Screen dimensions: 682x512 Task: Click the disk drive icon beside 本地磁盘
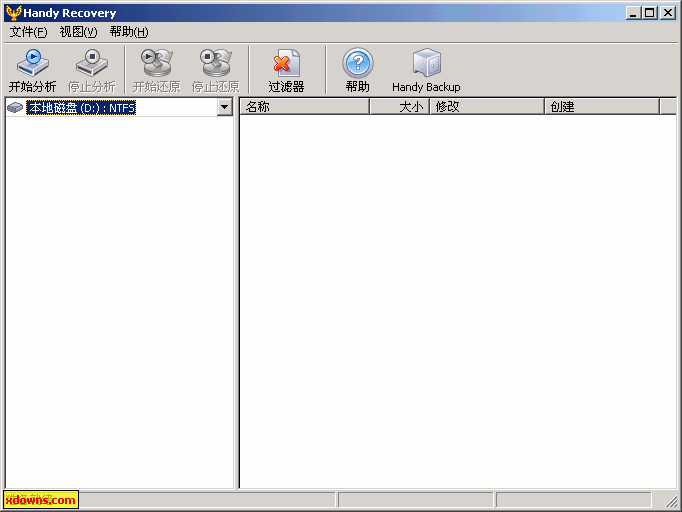15,107
